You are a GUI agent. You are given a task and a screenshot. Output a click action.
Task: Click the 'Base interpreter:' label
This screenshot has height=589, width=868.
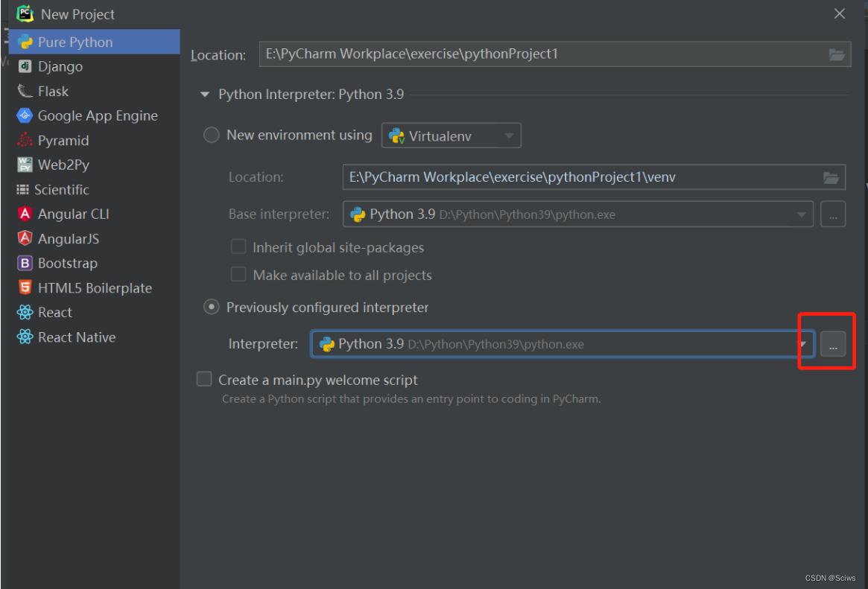(279, 214)
